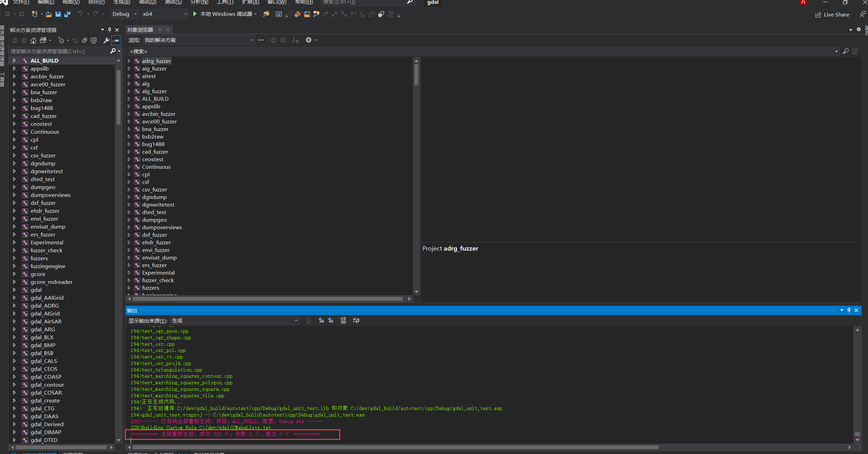
Task: Click the Switch Views icon in Solution Explorer
Action: click(43, 41)
